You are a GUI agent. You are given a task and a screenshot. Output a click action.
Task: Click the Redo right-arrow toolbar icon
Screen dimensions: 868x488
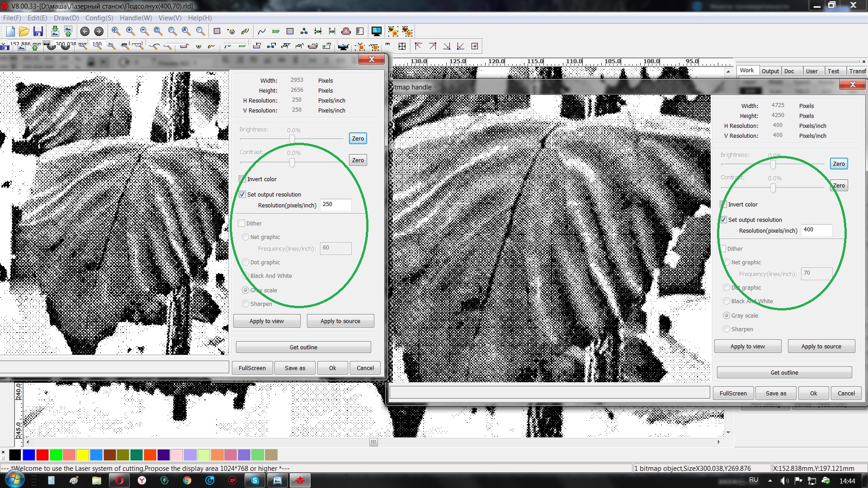pyautogui.click(x=99, y=31)
